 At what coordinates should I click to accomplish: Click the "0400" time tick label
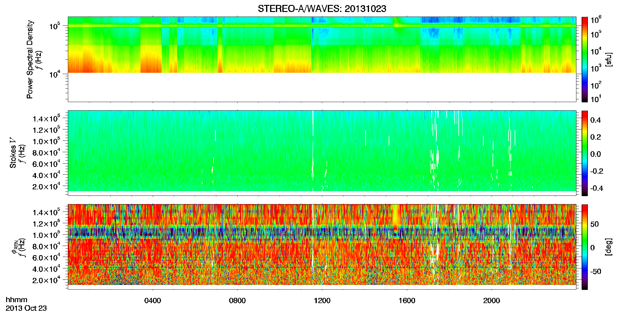point(153,301)
